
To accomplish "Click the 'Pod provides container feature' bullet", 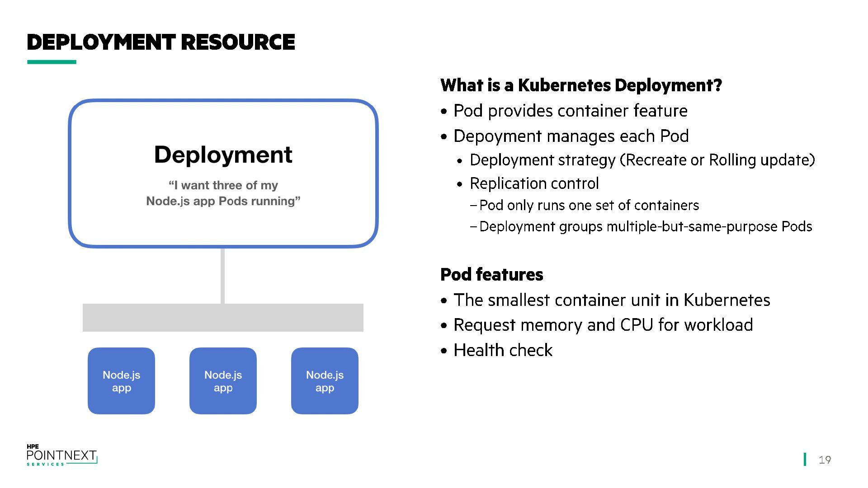I will [570, 111].
